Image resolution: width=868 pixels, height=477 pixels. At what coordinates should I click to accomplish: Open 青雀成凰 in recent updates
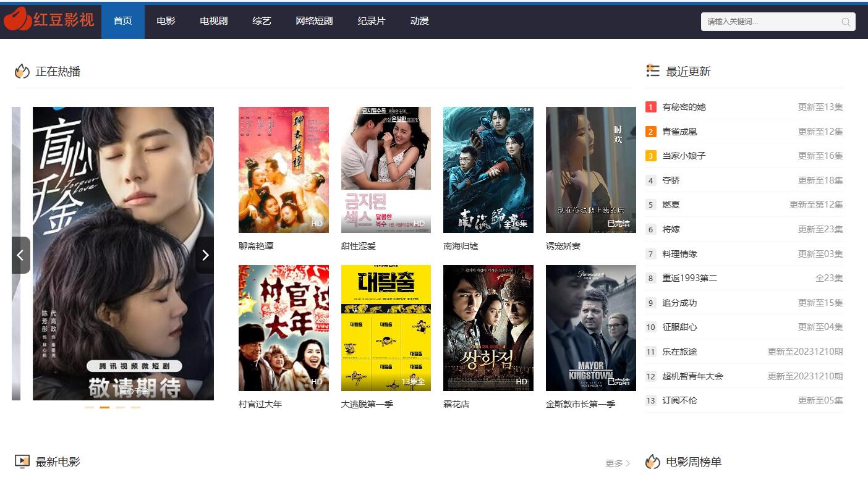click(x=679, y=132)
